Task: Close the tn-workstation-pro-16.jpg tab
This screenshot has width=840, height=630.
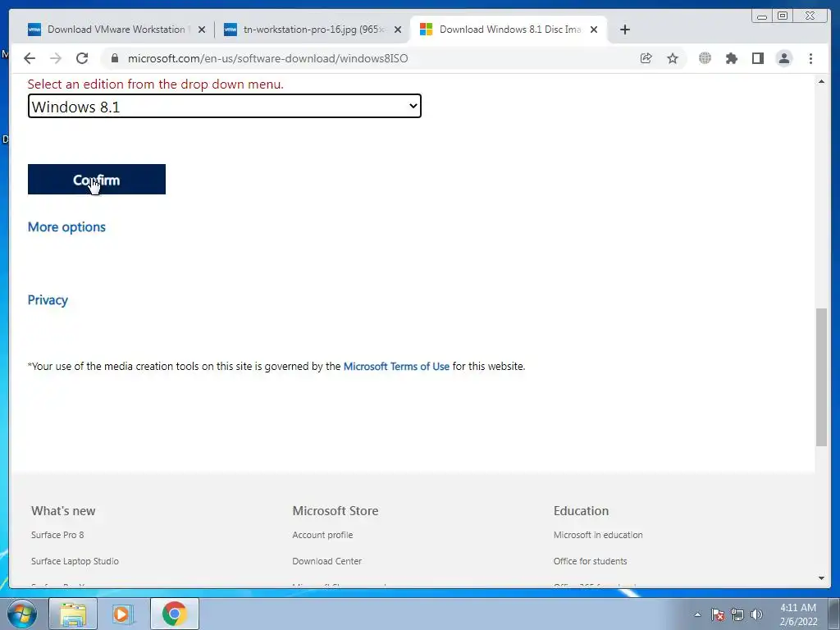Action: pyautogui.click(x=398, y=30)
